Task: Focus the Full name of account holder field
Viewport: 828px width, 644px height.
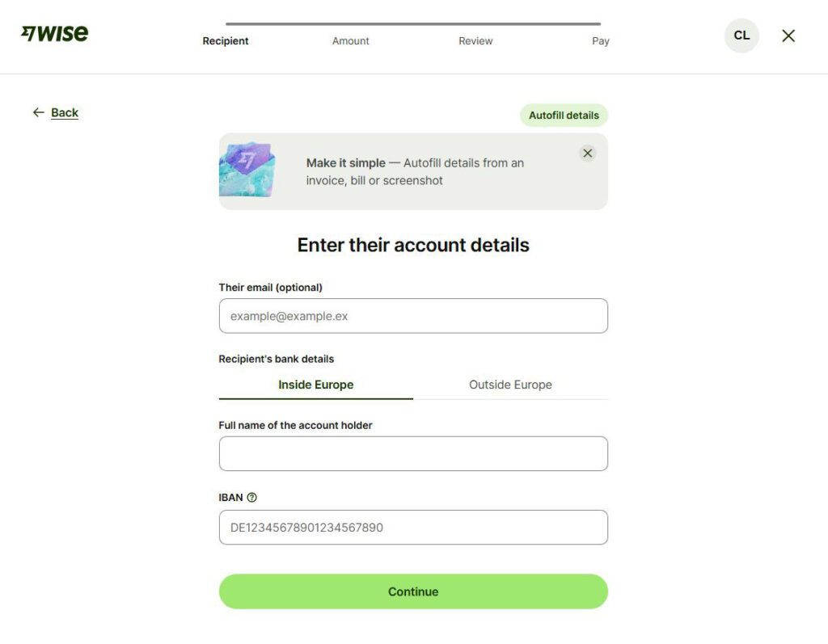Action: pos(413,453)
